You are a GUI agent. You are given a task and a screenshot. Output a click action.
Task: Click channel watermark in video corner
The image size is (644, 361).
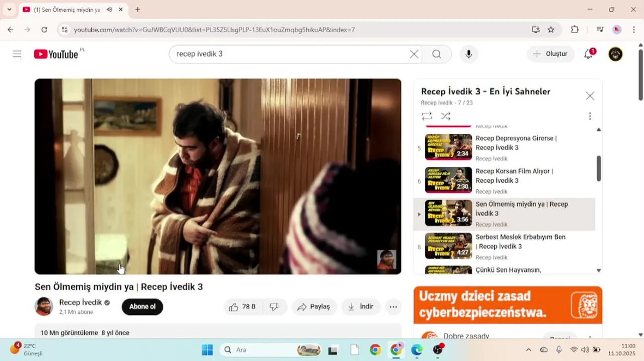tap(387, 260)
